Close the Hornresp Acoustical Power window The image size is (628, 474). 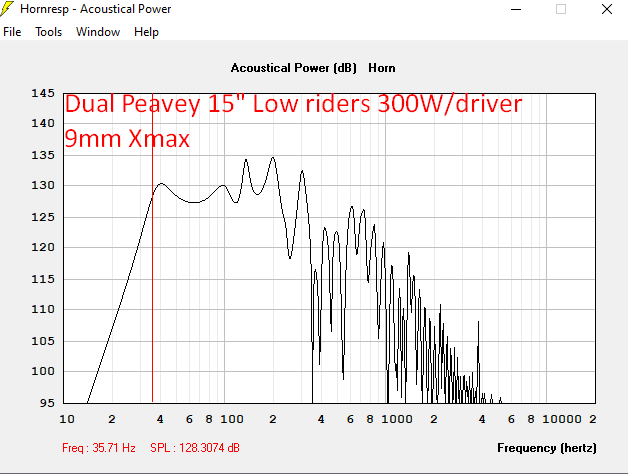(607, 9)
